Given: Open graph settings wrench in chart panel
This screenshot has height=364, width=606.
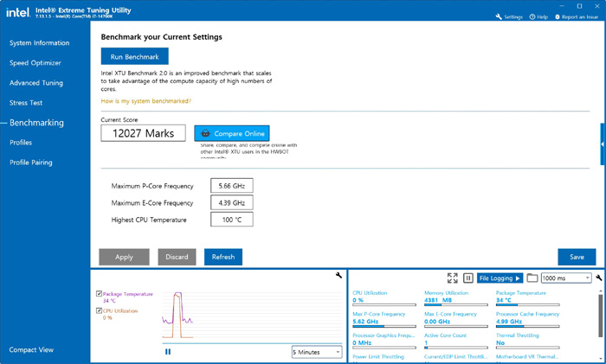Looking at the screenshot, I should click(338, 275).
